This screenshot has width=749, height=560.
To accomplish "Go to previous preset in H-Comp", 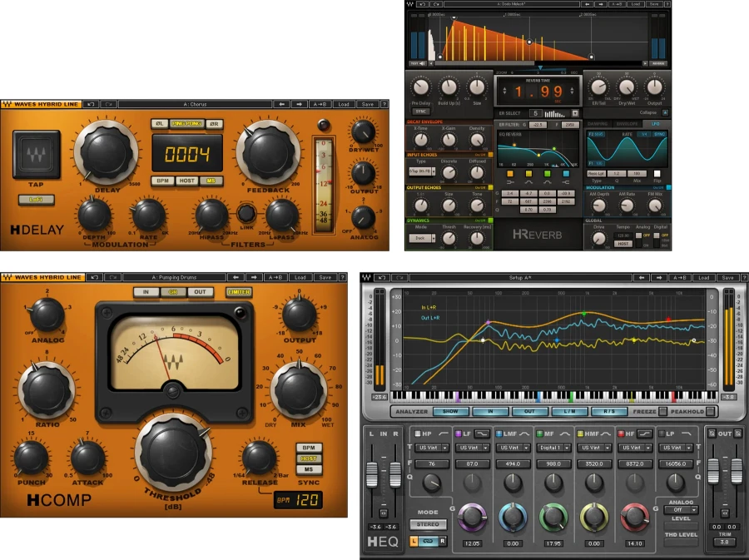I will pos(236,277).
